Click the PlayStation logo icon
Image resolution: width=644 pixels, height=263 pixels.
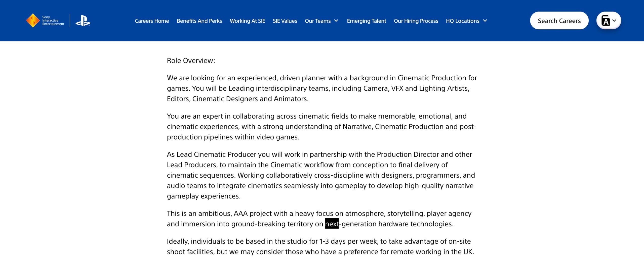point(83,21)
